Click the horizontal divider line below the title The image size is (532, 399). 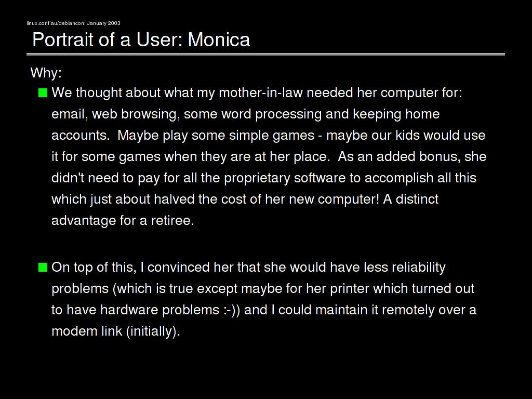coord(265,54)
